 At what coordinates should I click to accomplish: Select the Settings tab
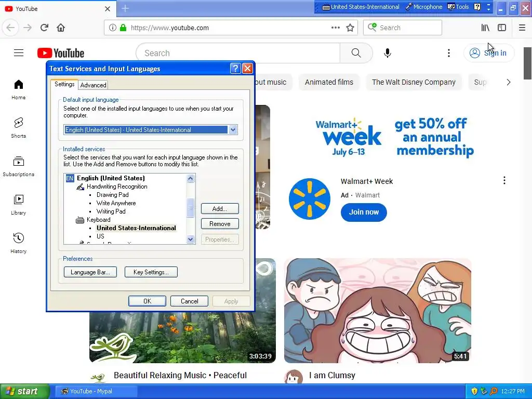click(64, 84)
